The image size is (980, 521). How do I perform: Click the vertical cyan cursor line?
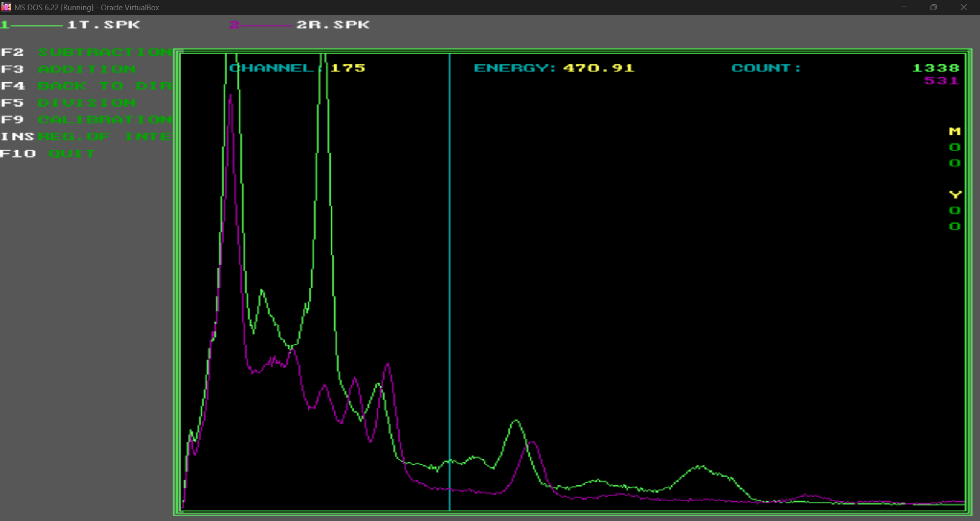450,281
